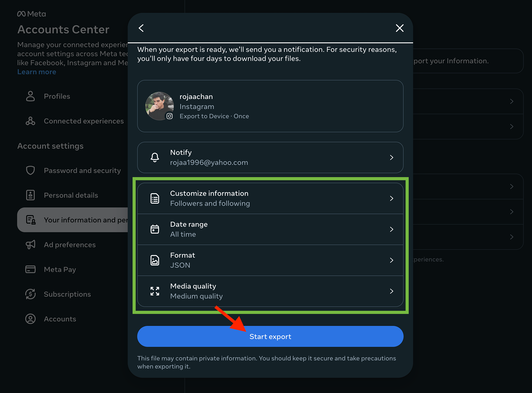Close the export dialog with X

[399, 28]
